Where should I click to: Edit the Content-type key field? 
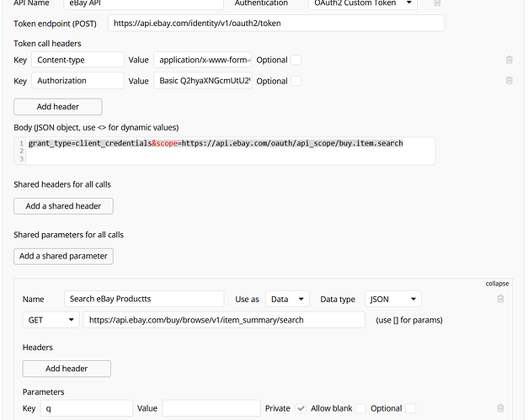(x=77, y=60)
